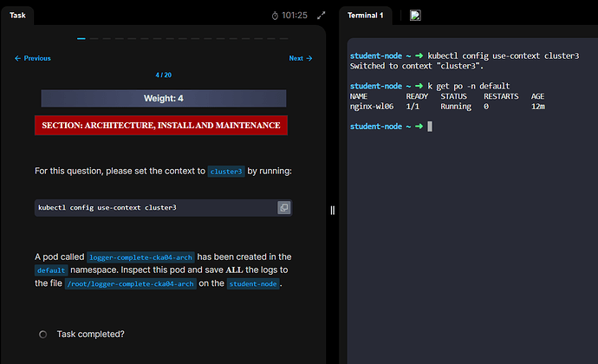Click the icon beside Terminal 1 tab
598x364 pixels.
point(415,15)
